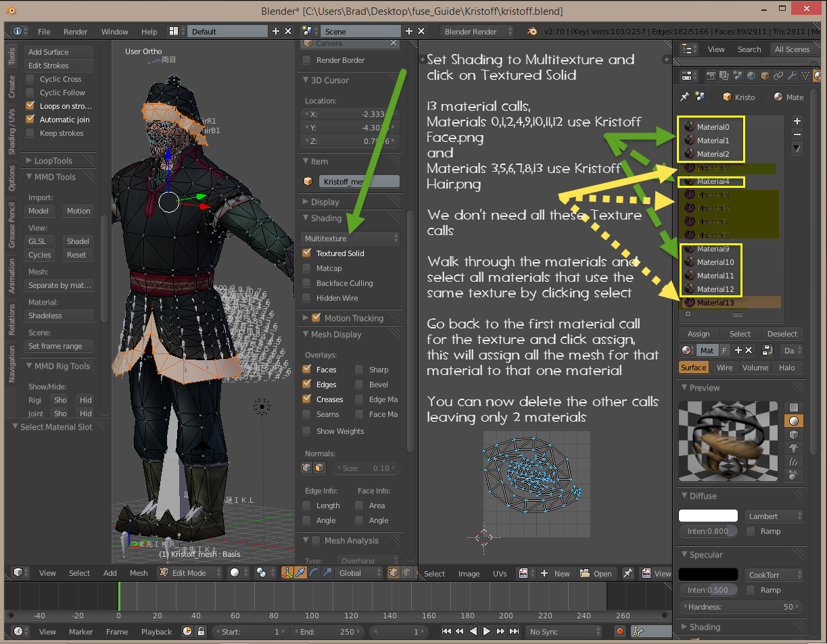Open the Object properties cube icon
The image size is (827, 644).
point(765,76)
